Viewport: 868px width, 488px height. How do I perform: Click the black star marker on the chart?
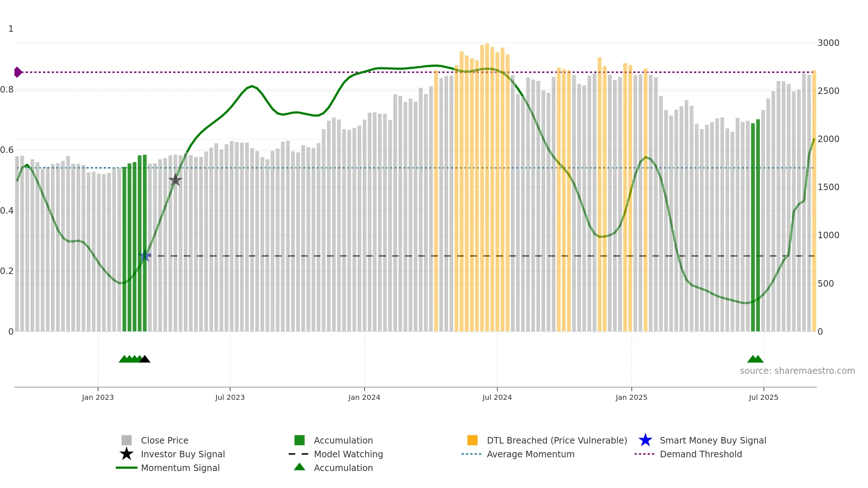pyautogui.click(x=175, y=180)
